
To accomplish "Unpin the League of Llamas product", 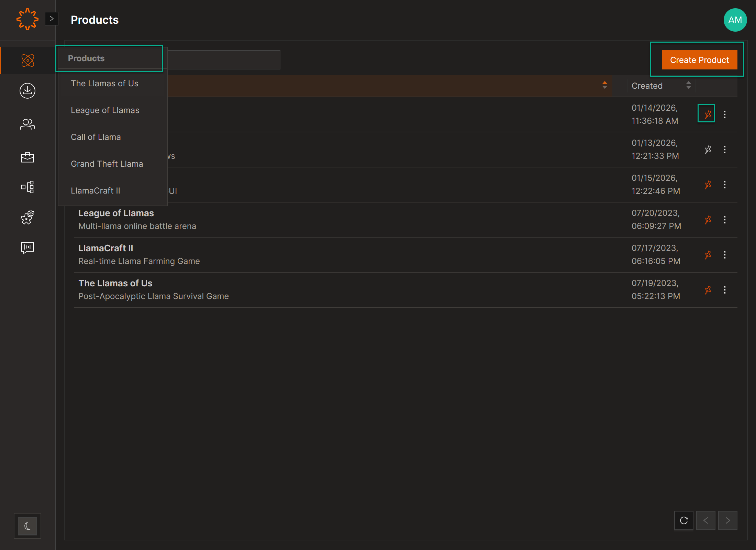I will coord(708,220).
